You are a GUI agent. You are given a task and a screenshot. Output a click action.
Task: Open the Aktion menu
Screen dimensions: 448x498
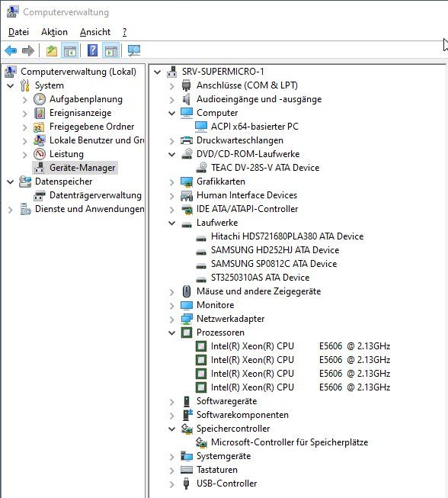[x=54, y=32]
